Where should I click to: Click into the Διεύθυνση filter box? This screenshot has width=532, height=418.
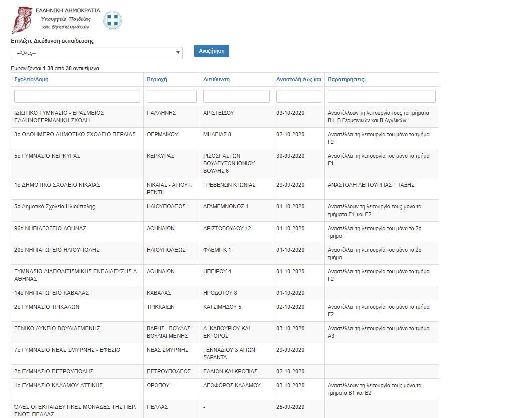236,96
